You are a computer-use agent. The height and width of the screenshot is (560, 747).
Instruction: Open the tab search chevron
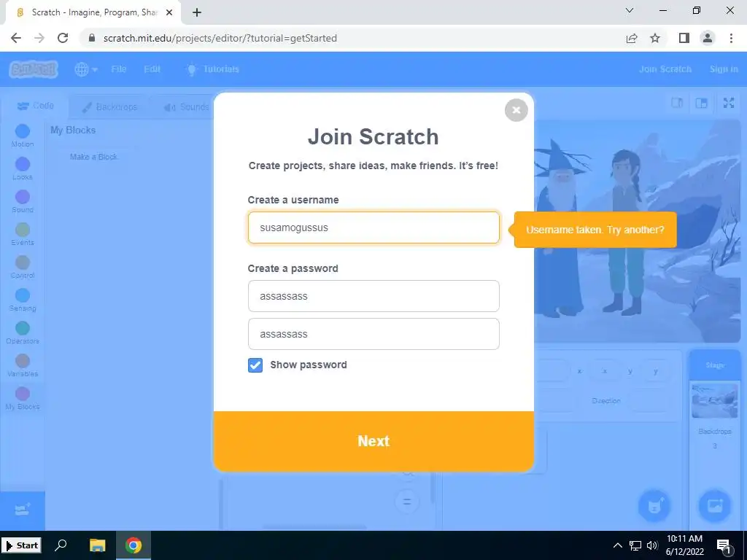(x=630, y=10)
